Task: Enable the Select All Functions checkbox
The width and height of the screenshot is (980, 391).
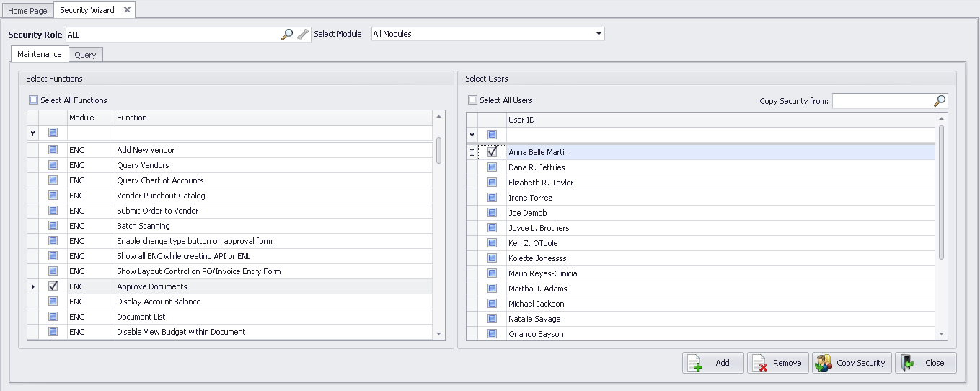Action: coord(33,100)
